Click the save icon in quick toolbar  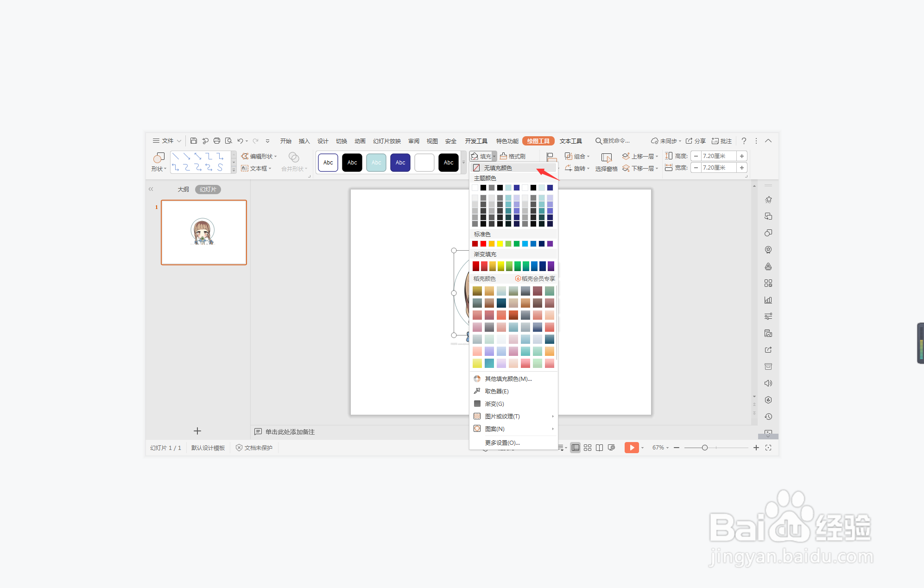point(194,141)
